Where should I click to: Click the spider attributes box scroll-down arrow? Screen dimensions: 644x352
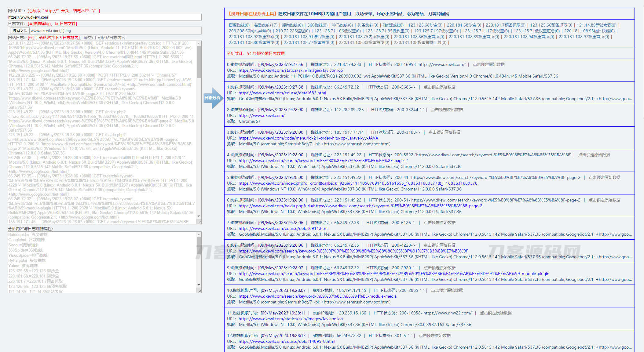[x=199, y=285]
